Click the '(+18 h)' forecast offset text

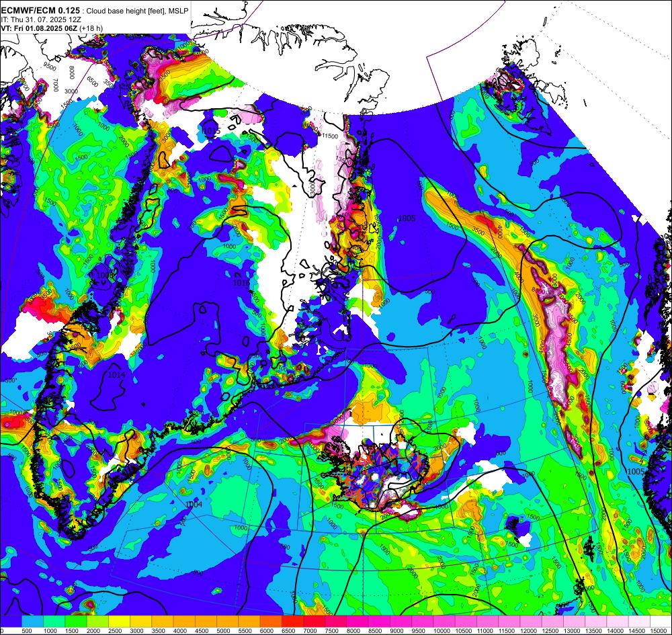pos(93,28)
